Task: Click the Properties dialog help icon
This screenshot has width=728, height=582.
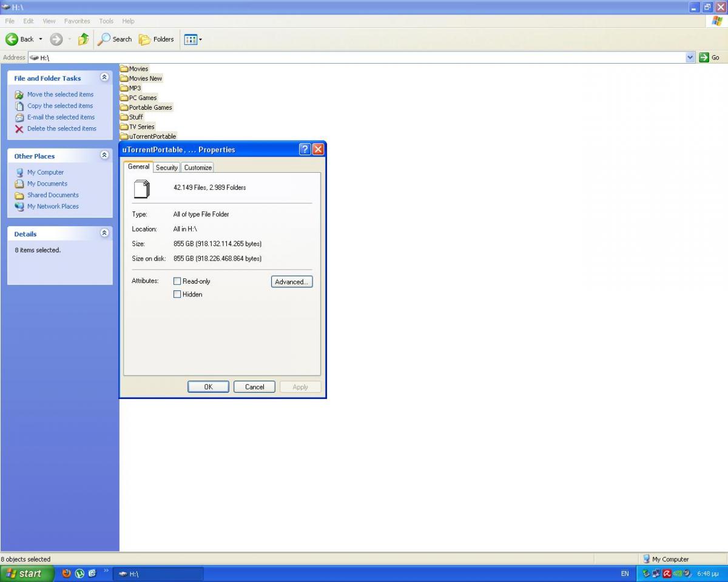Action: point(305,150)
